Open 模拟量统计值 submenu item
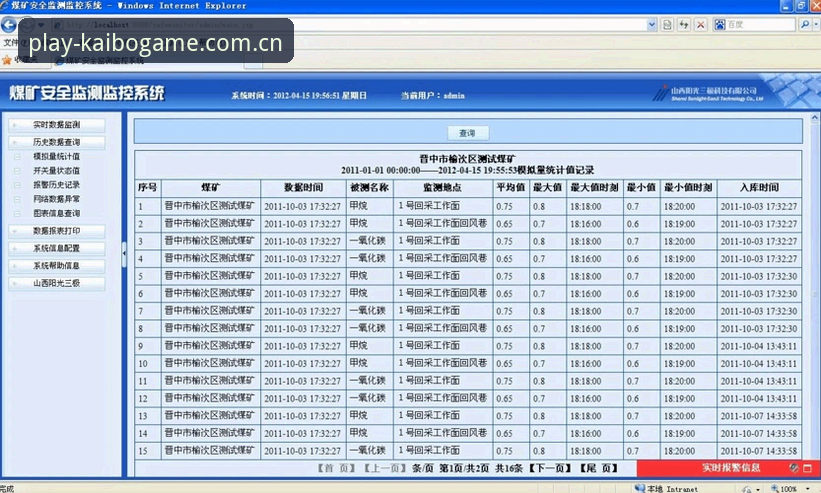Screen dimensions: 821x493 57,156
